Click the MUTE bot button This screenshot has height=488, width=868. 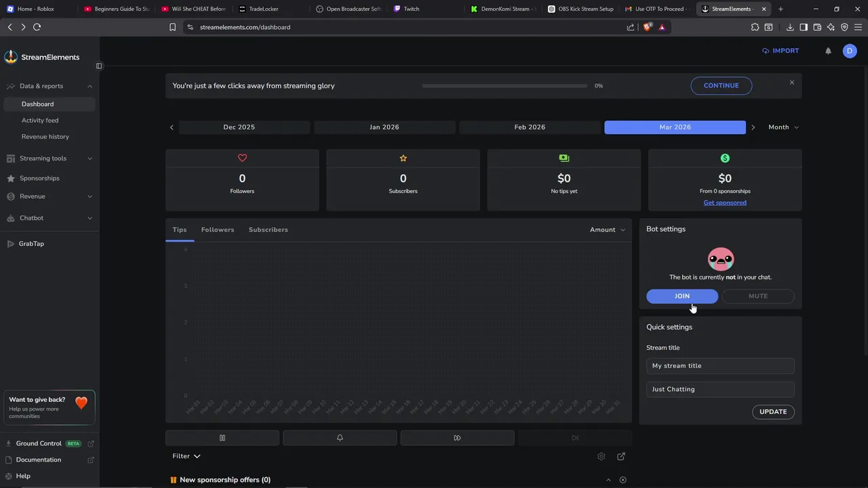(x=758, y=296)
